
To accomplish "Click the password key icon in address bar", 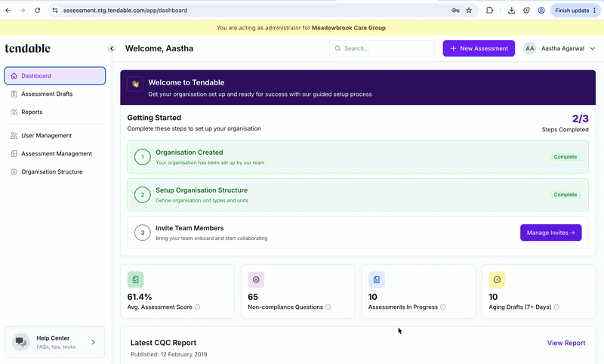I will 456,11.
